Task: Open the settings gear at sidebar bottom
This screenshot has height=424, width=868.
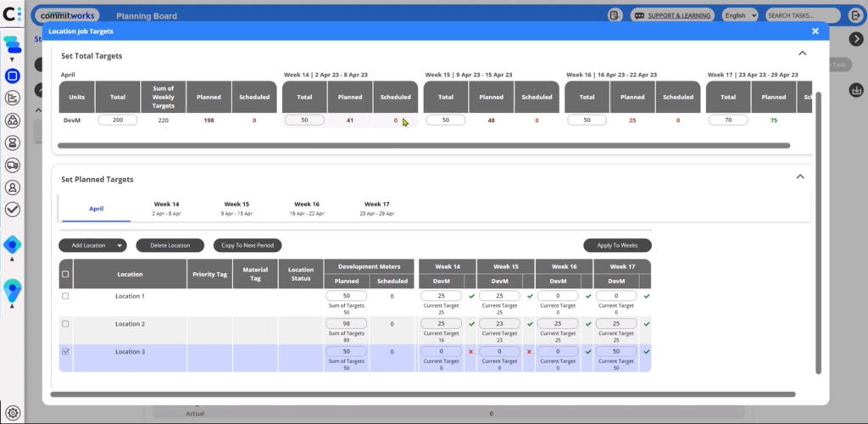Action: coord(13,412)
